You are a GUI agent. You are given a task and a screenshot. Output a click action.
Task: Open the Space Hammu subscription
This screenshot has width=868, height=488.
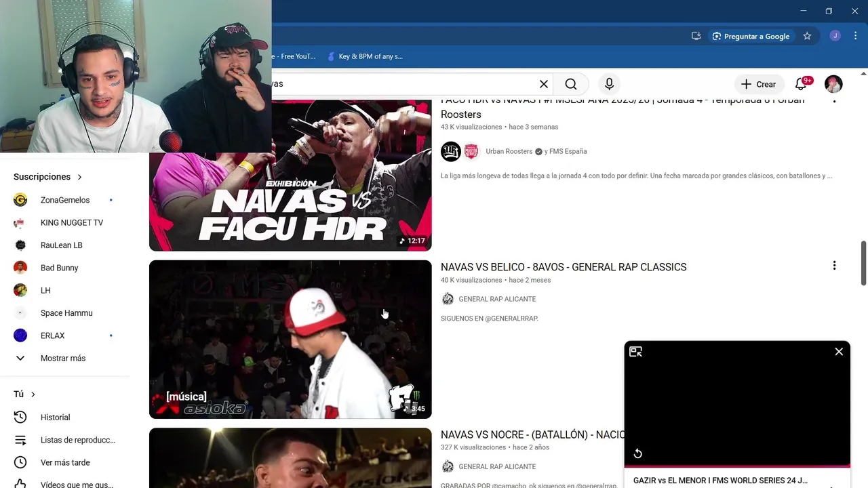pyautogui.click(x=65, y=313)
